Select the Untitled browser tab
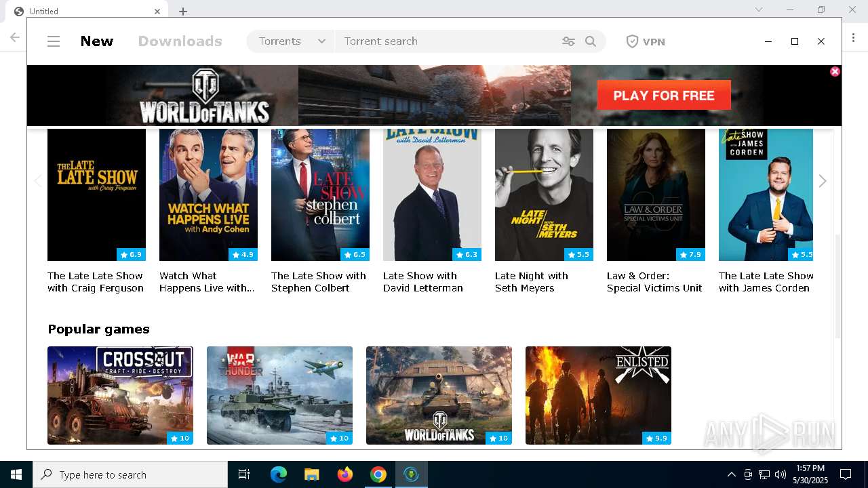The height and width of the screenshot is (488, 868). 87,11
